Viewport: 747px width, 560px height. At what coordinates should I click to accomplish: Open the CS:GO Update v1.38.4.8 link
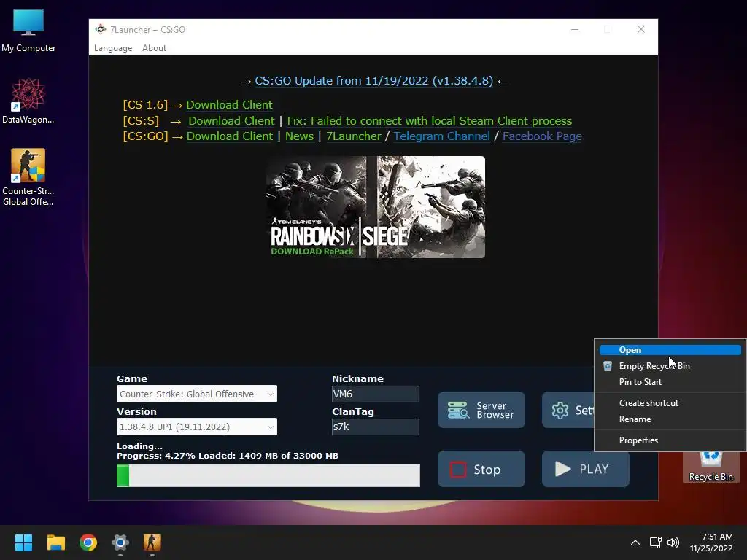(374, 81)
